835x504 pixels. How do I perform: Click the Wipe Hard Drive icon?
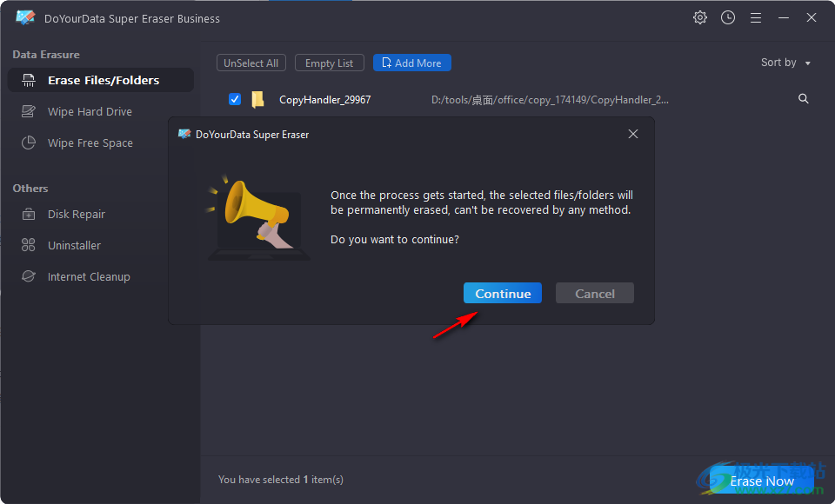point(28,111)
